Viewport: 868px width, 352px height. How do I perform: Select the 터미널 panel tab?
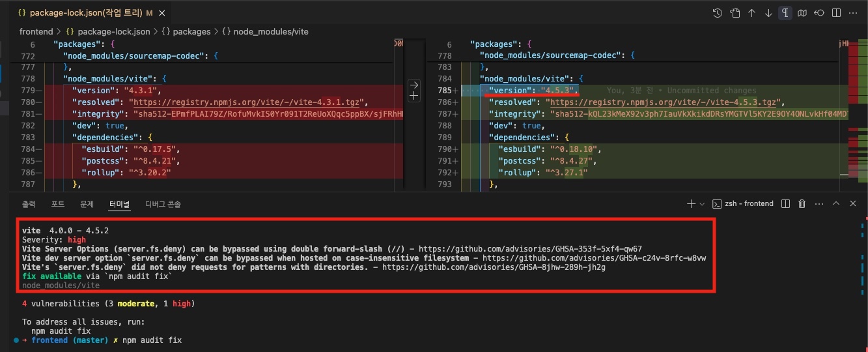coord(119,204)
